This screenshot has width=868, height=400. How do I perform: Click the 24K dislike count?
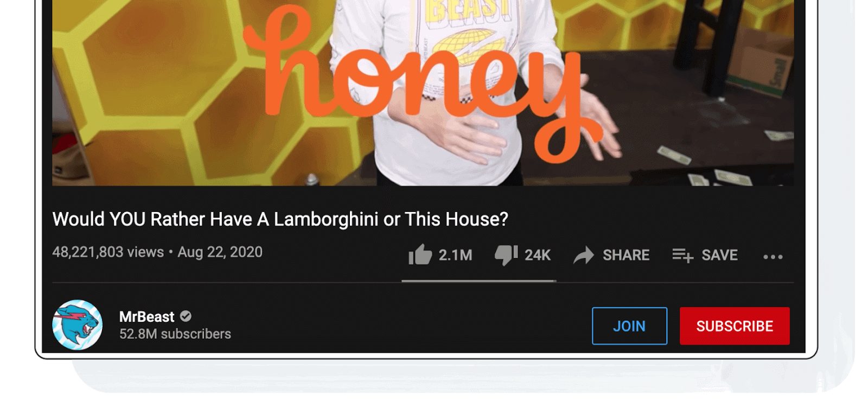(538, 255)
